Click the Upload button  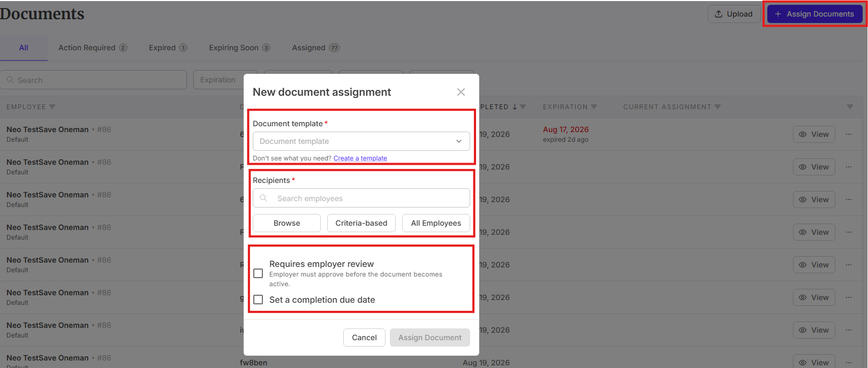click(734, 14)
